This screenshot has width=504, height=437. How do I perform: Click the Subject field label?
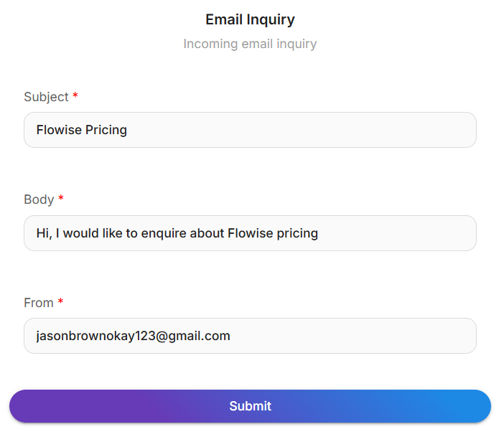[x=46, y=97]
